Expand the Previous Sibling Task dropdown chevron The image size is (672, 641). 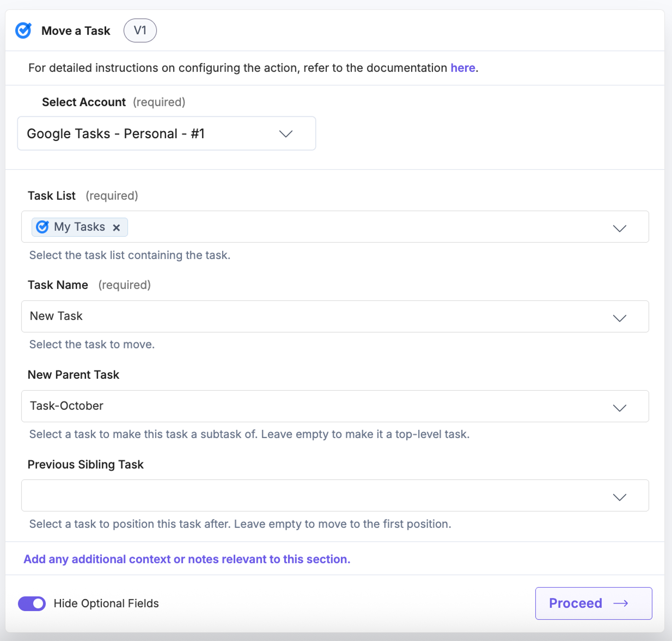pos(619,497)
